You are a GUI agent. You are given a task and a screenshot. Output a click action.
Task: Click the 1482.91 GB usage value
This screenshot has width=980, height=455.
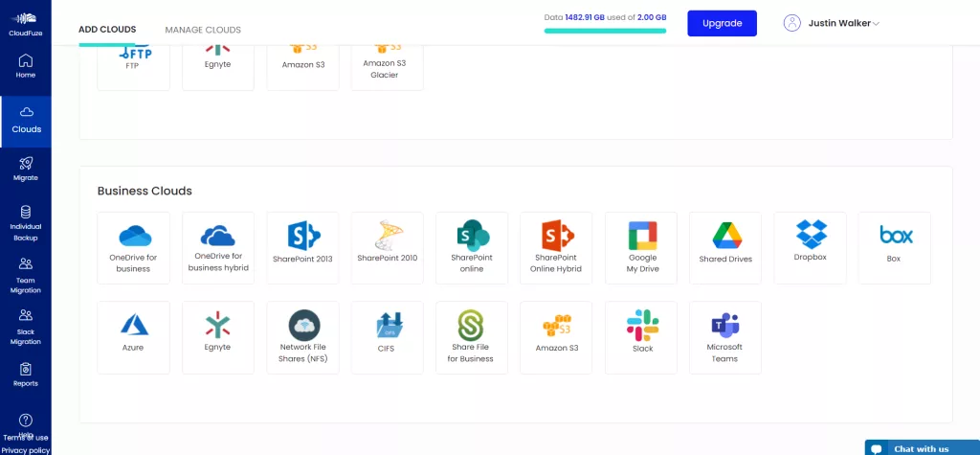[x=585, y=17]
